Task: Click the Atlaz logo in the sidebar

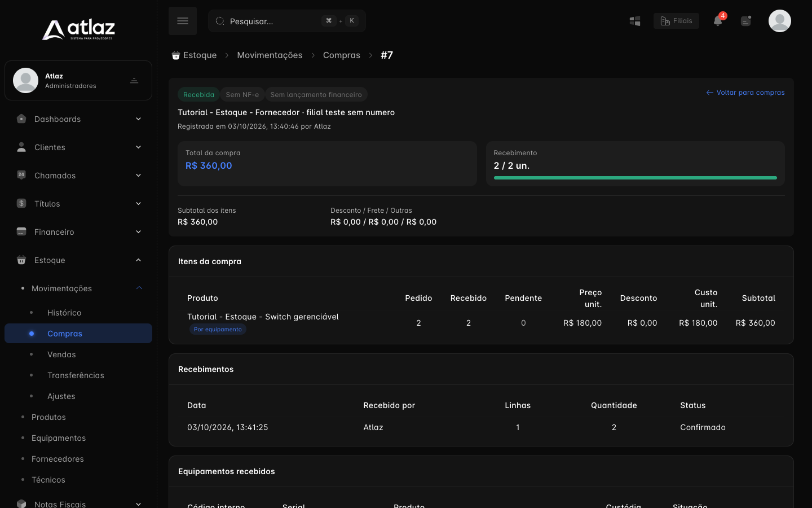Action: (78, 30)
